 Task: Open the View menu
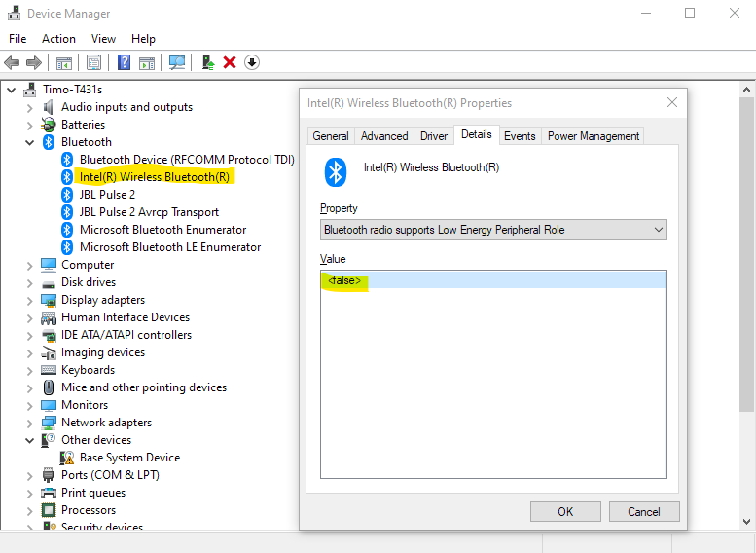pyautogui.click(x=104, y=39)
